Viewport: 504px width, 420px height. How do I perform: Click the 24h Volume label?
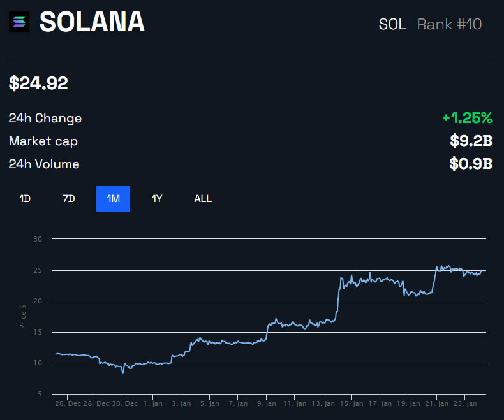44,164
